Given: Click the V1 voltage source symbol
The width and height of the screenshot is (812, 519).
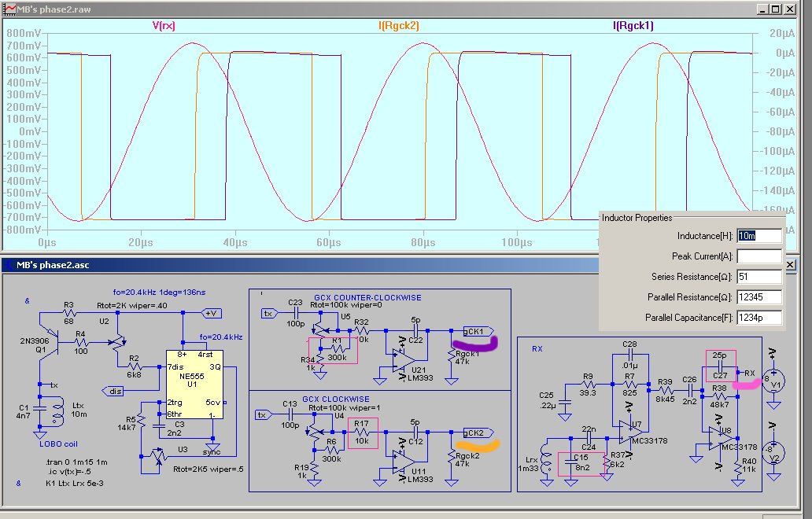Looking at the screenshot, I should click(x=773, y=381).
